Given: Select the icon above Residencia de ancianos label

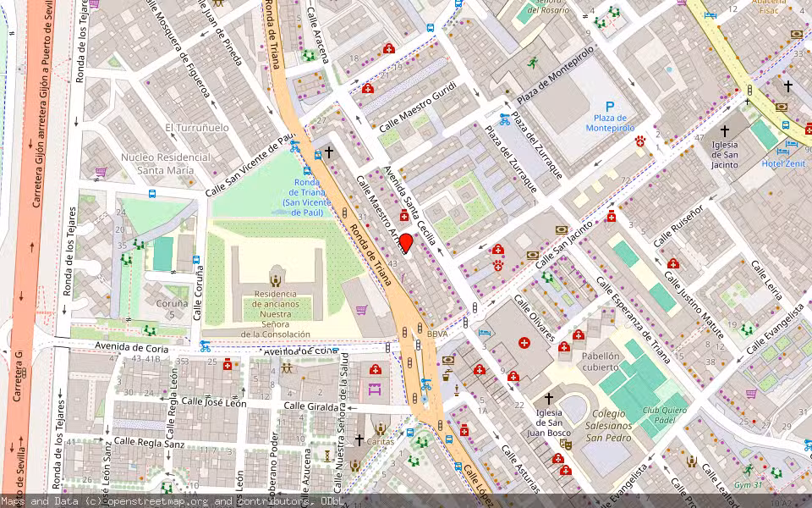Looking at the screenshot, I should 276,280.
